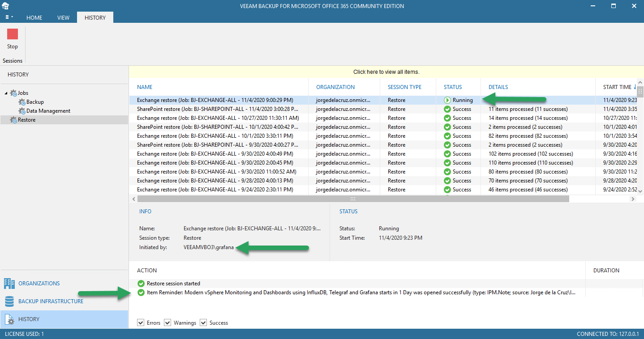This screenshot has height=339, width=644.
Task: Select the Restore node icon
Action: click(x=14, y=120)
